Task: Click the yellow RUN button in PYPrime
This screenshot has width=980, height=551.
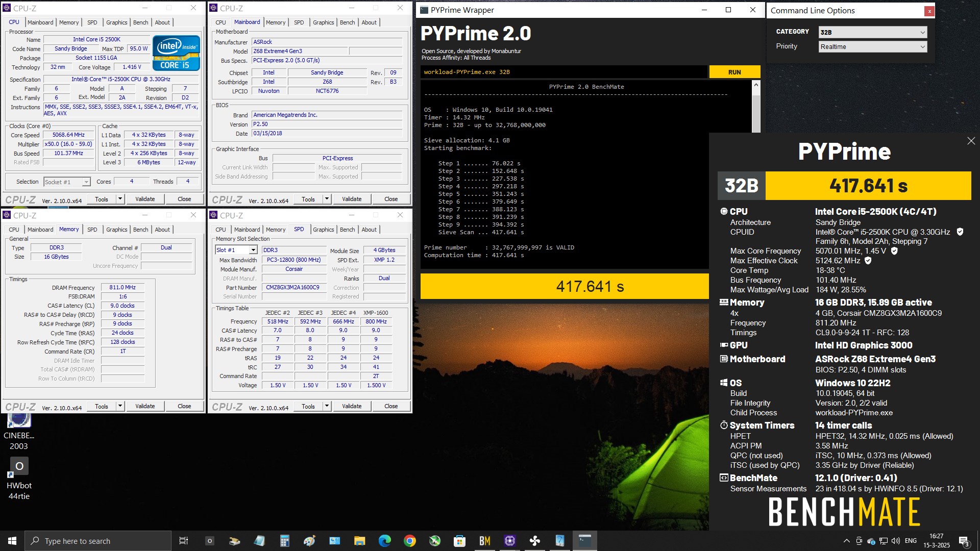Action: tap(734, 72)
